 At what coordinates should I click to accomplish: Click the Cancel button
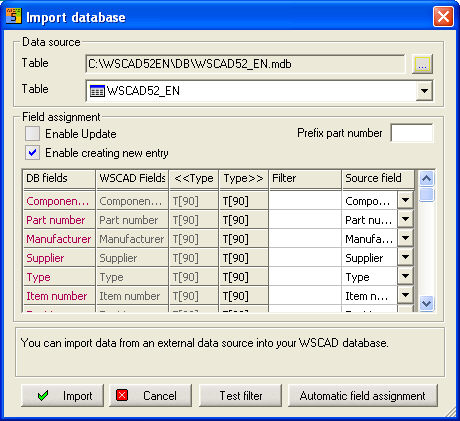[150, 396]
